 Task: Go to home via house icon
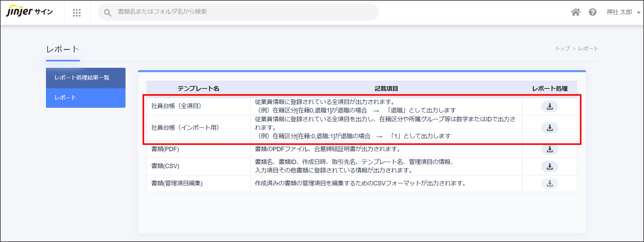point(575,12)
